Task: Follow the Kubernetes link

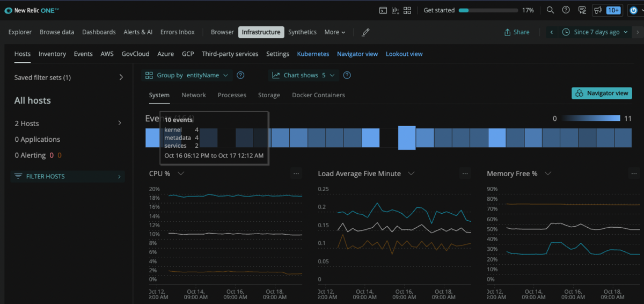Action: (x=313, y=54)
